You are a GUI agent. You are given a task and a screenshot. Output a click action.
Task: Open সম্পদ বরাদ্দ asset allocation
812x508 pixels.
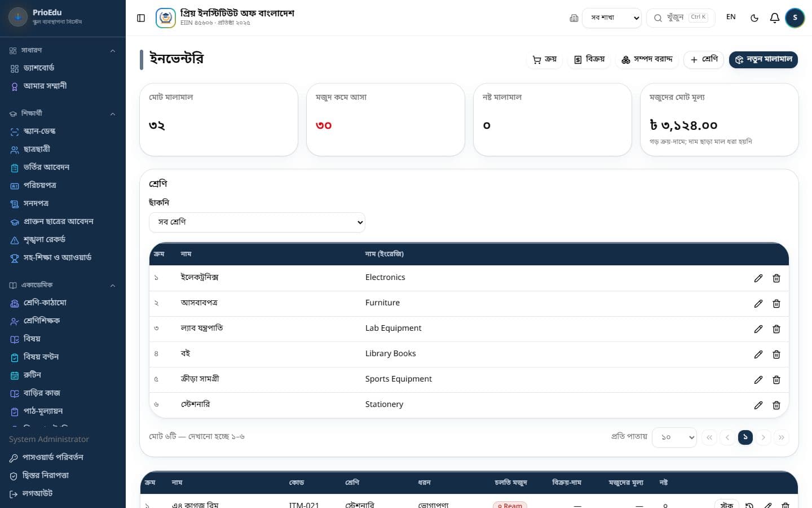647,59
